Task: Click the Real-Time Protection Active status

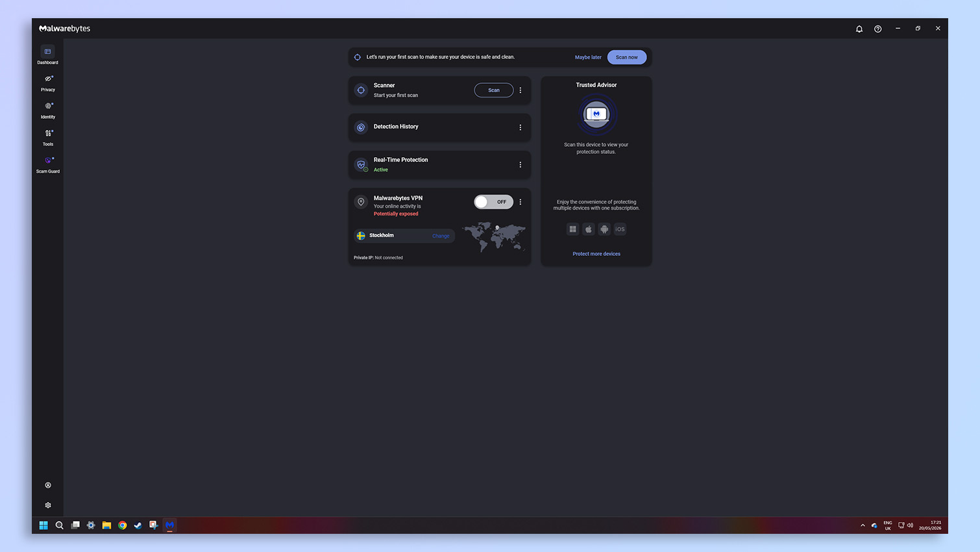Action: click(380, 169)
